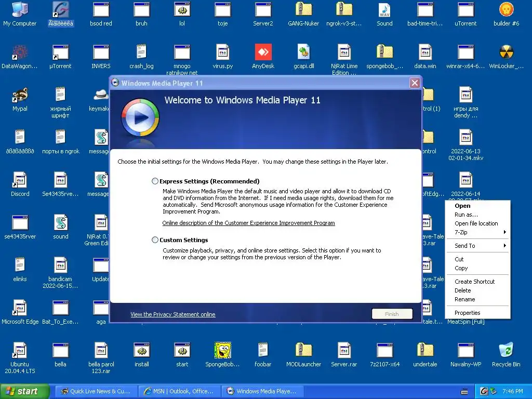Select the elinks text file icon
532x399 pixels.
20,270
